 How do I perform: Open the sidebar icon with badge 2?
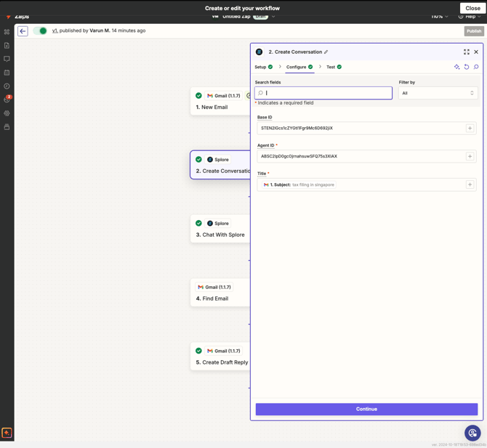point(7,99)
